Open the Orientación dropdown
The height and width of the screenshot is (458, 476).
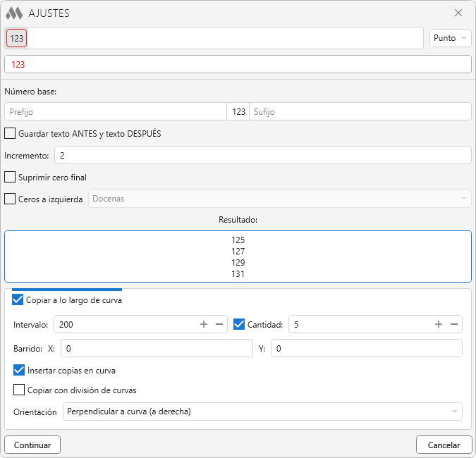262,411
